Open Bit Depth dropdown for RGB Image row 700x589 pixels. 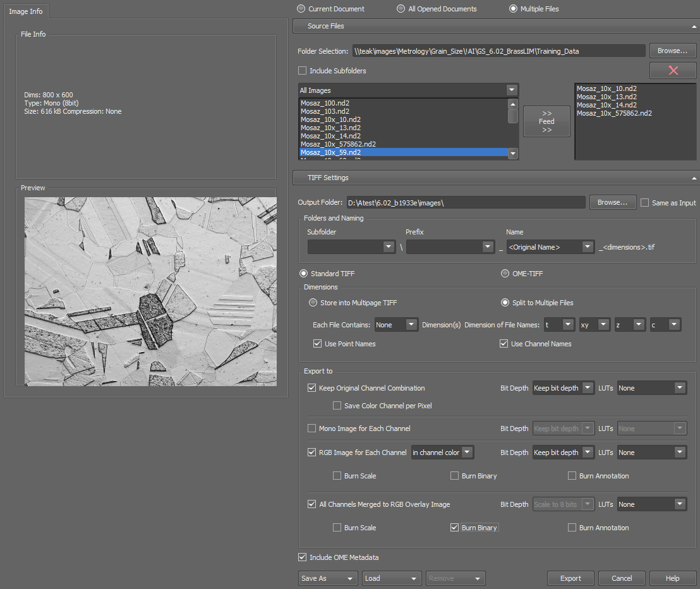(563, 452)
